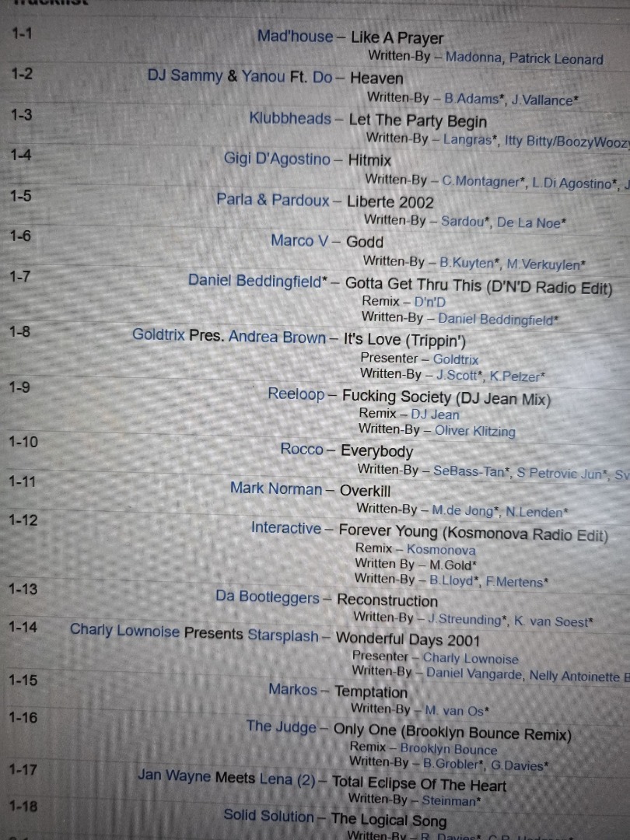This screenshot has height=840, width=630.
Task: Open The Judge artist link
Action: pyautogui.click(x=282, y=727)
